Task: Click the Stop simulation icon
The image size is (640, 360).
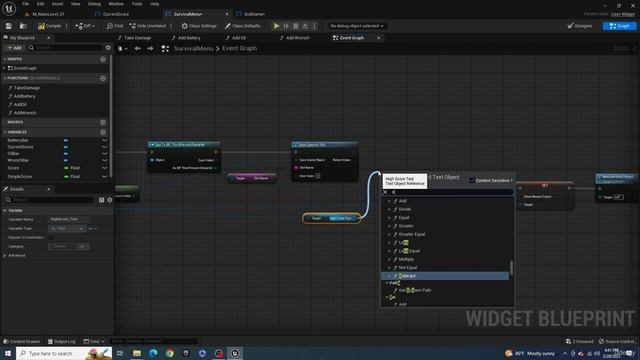Action: pyautogui.click(x=296, y=26)
